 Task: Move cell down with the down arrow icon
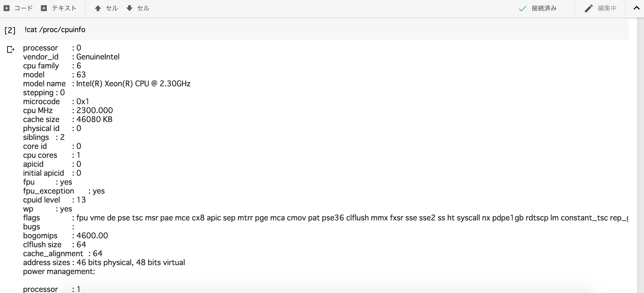129,8
